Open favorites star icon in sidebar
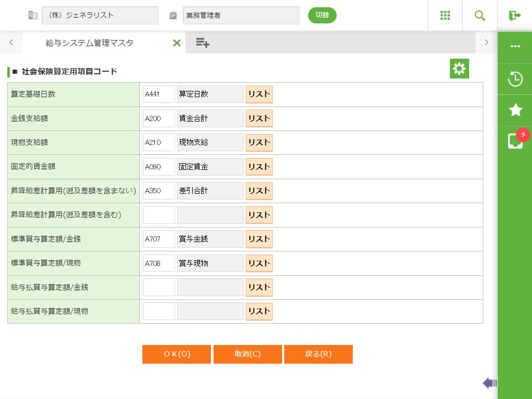Image resolution: width=532 pixels, height=399 pixels. click(515, 110)
